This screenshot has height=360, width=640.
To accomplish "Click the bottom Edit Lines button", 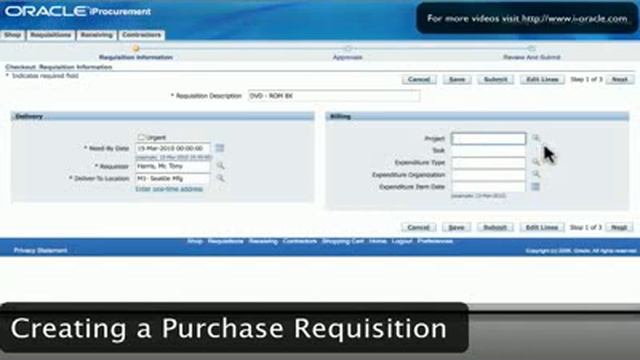I will pyautogui.click(x=542, y=227).
